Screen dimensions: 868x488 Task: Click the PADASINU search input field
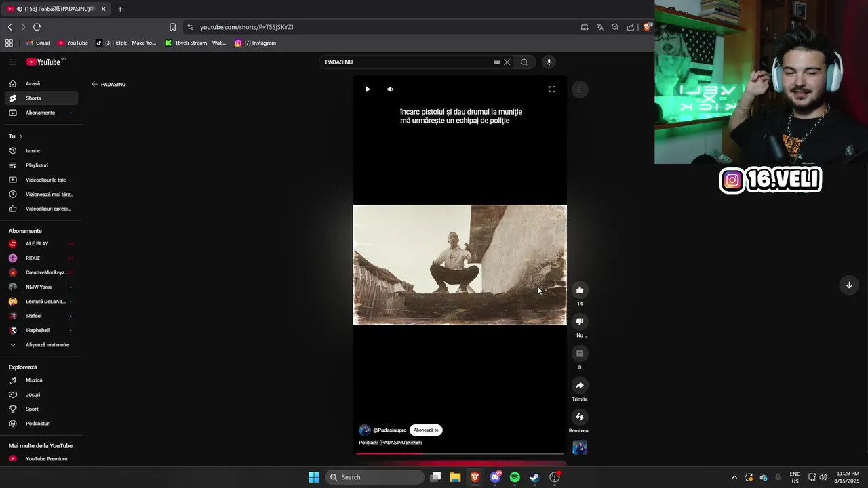point(407,62)
